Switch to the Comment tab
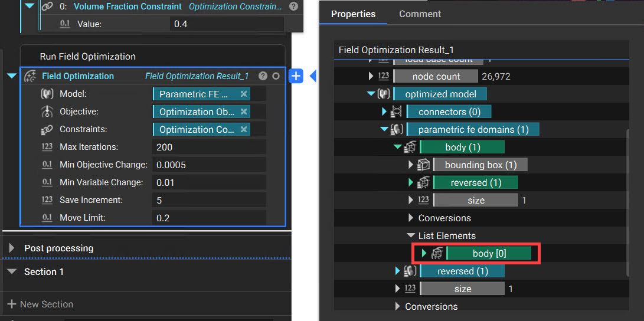The image size is (644, 321). (420, 14)
